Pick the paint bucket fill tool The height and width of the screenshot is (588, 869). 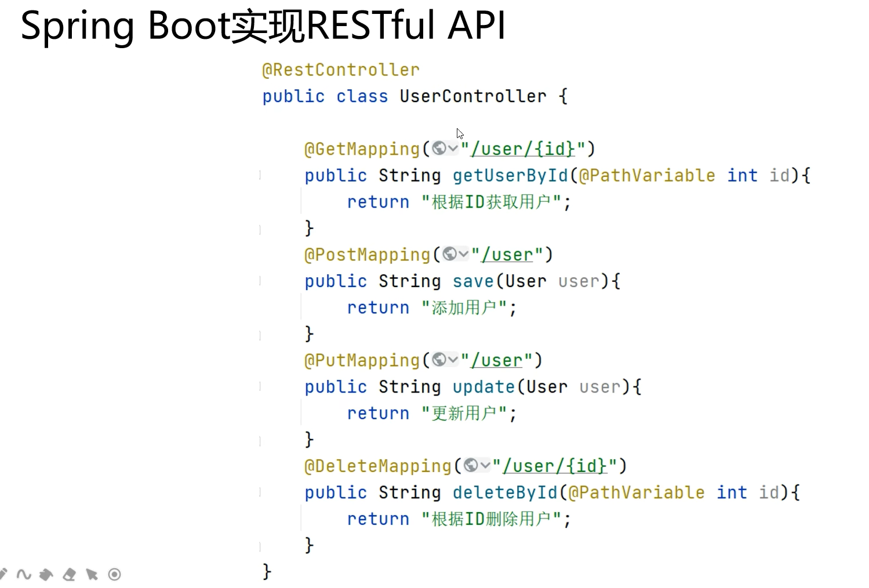pyautogui.click(x=46, y=574)
